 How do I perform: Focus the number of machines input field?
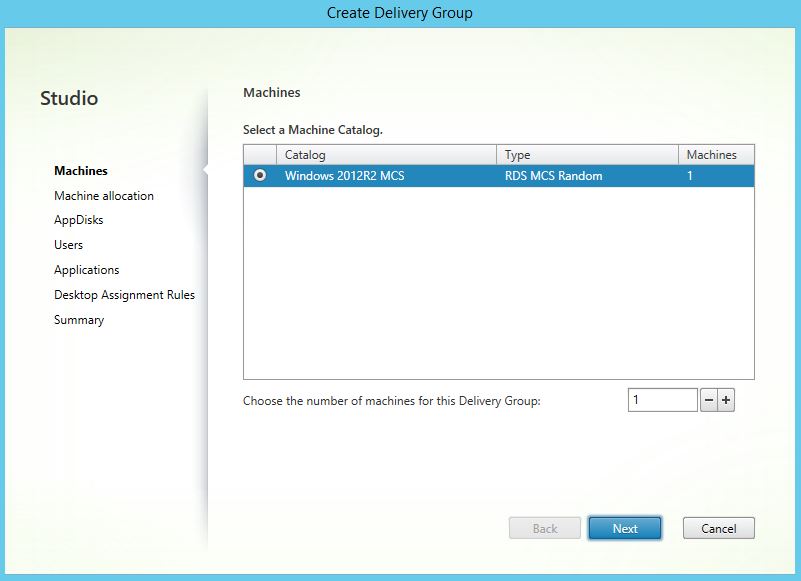662,400
